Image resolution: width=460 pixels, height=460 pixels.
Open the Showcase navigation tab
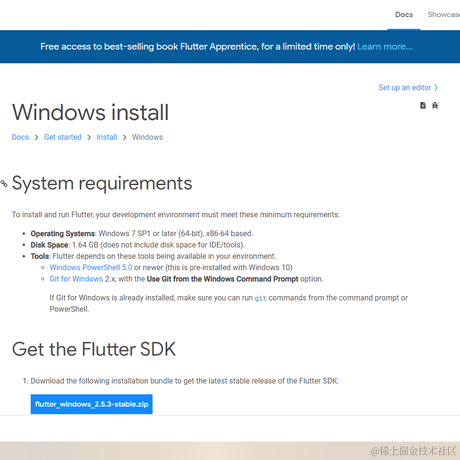coord(444,15)
